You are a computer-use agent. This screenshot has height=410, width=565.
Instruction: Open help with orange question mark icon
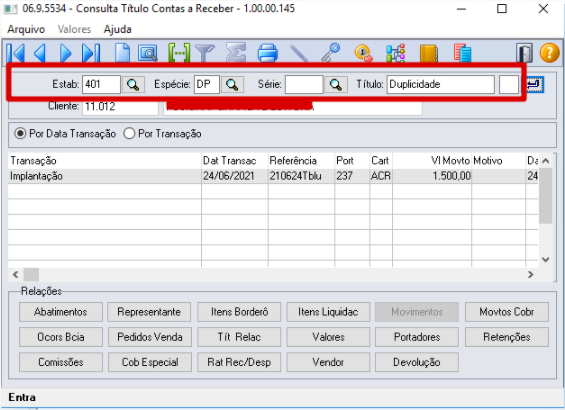coord(549,53)
